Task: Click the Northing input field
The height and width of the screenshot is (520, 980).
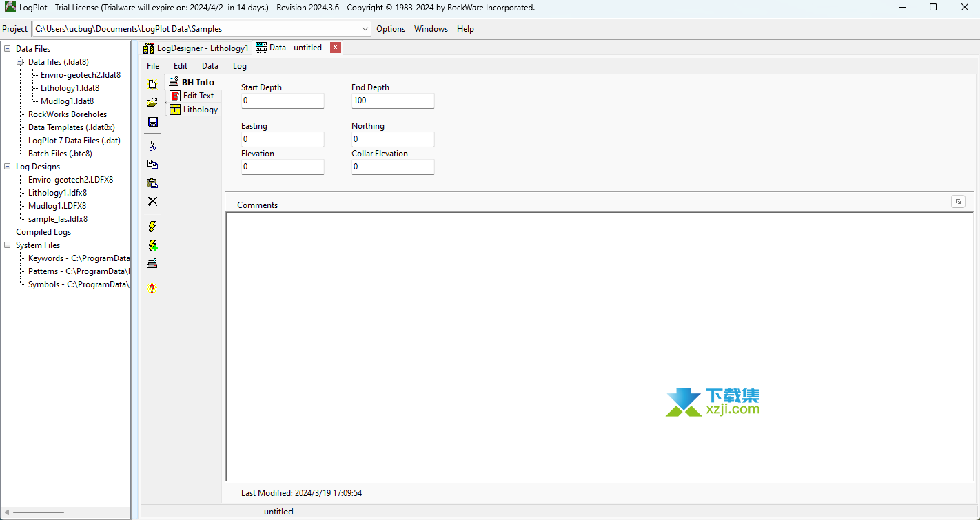Action: [393, 139]
